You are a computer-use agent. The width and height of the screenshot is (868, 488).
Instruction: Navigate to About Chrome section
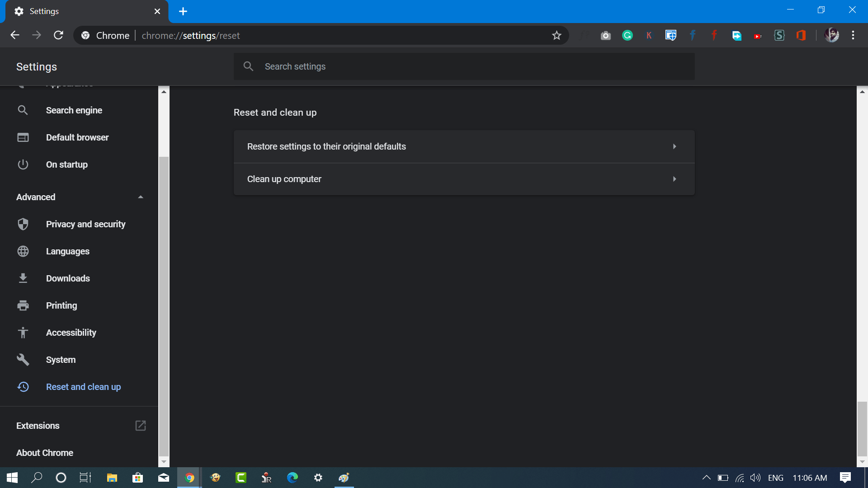point(45,452)
